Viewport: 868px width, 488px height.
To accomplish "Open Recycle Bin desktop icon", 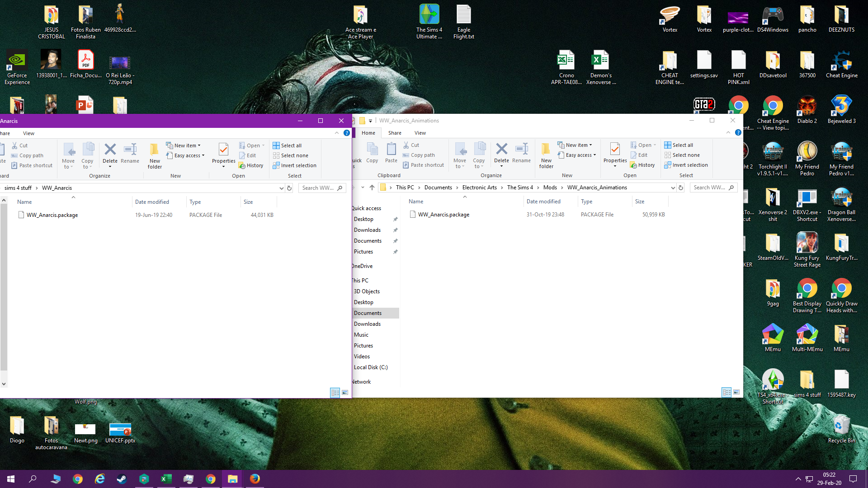I will 841,429.
